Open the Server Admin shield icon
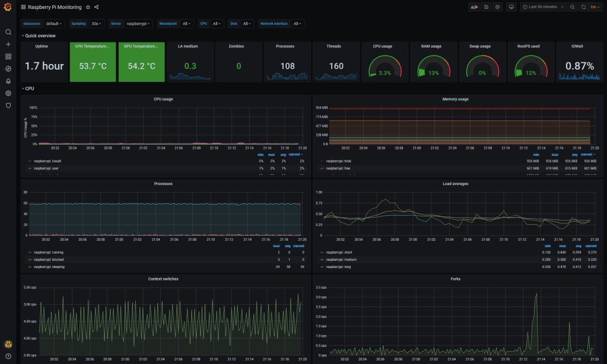Image resolution: width=607 pixels, height=364 pixels. point(8,105)
